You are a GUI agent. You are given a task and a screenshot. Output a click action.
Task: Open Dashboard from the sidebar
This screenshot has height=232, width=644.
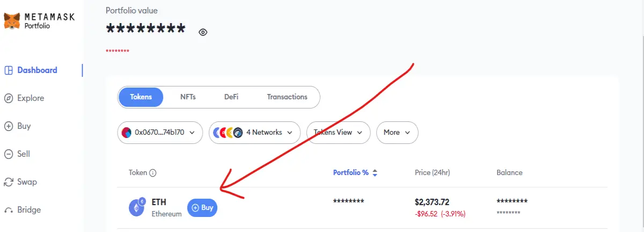[31, 70]
